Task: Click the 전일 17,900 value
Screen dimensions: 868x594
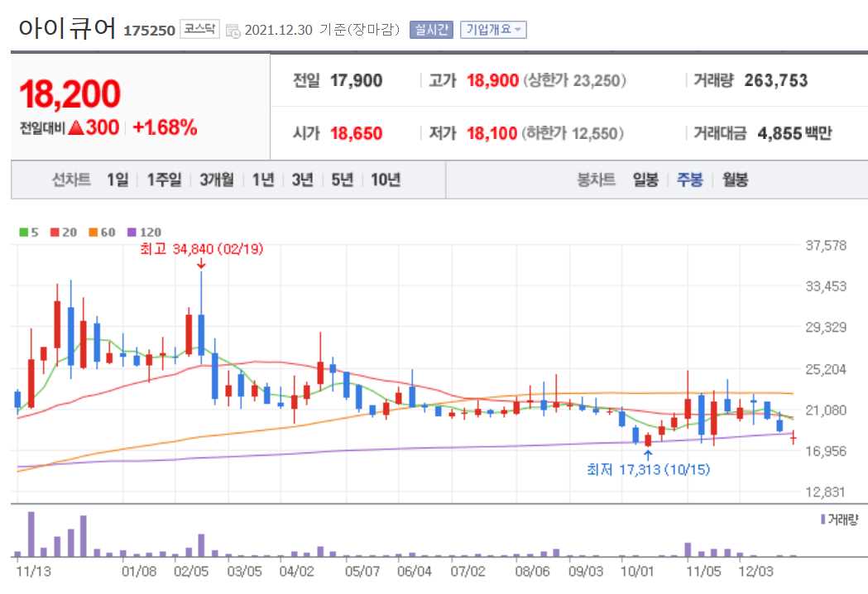Action: pyautogui.click(x=356, y=81)
